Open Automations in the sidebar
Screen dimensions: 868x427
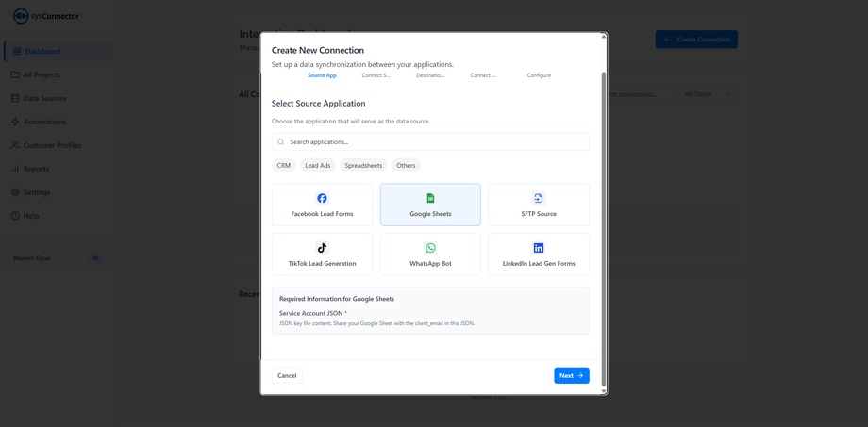(58, 122)
